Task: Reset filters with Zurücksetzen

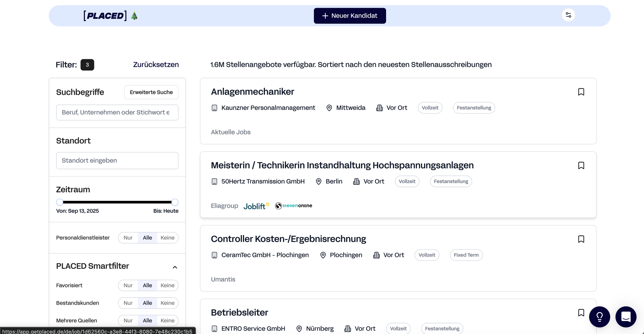Action: (156, 64)
